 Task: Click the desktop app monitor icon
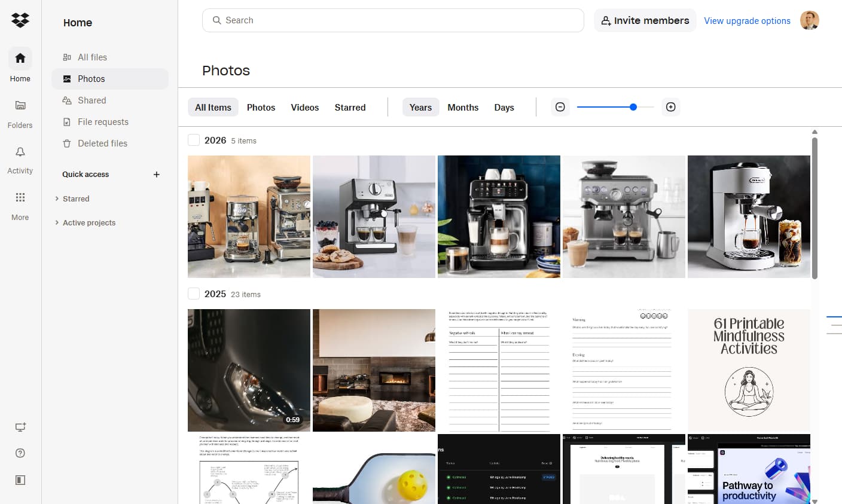click(20, 427)
